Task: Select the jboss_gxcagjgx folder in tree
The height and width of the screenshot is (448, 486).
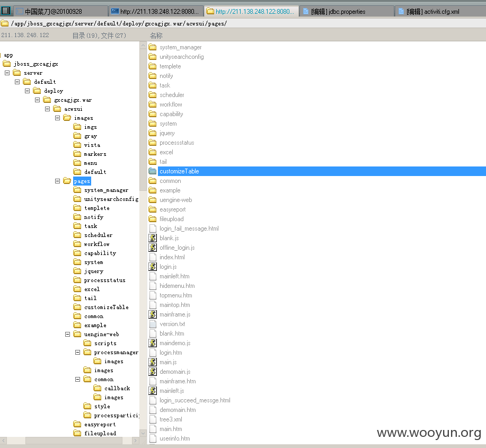Action: pyautogui.click(x=36, y=64)
